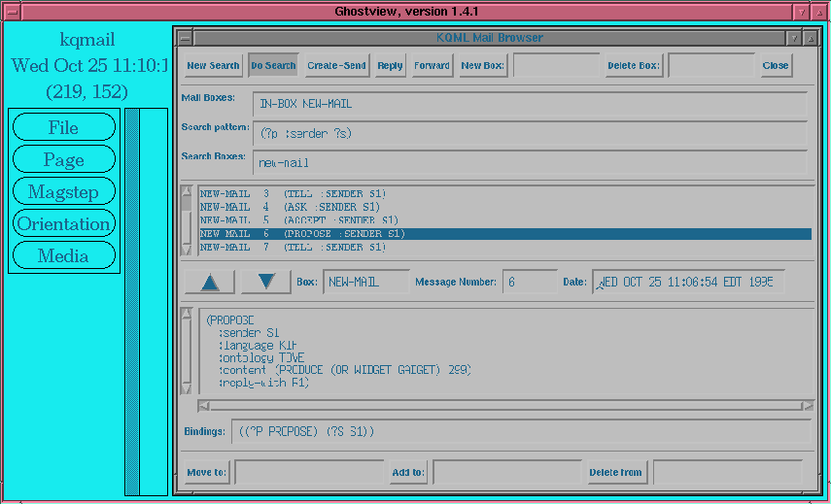The height and width of the screenshot is (504, 831).
Task: Click the Search pattern field
Action: pos(530,133)
